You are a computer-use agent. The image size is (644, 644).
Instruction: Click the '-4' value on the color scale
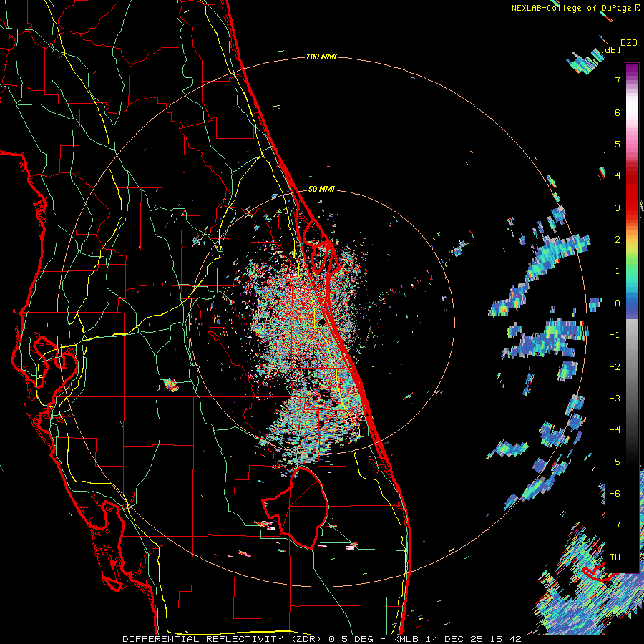615,429
